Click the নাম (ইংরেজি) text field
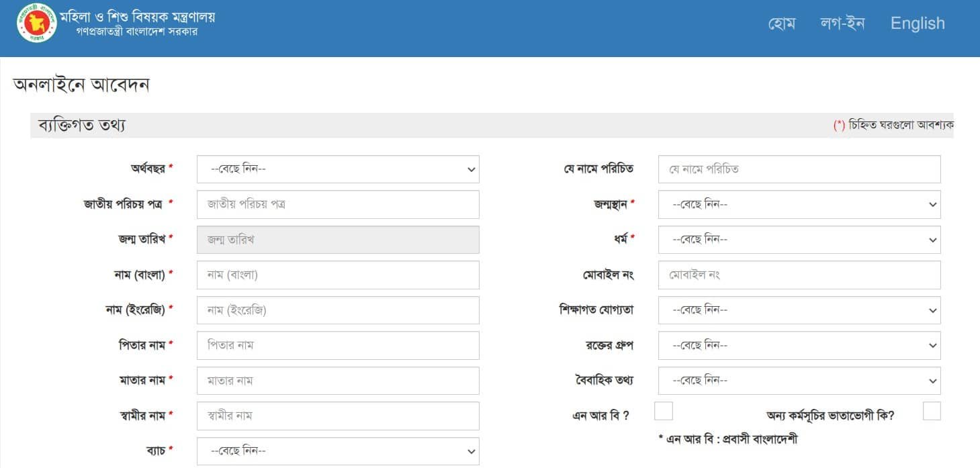The image size is (980, 468). point(338,310)
